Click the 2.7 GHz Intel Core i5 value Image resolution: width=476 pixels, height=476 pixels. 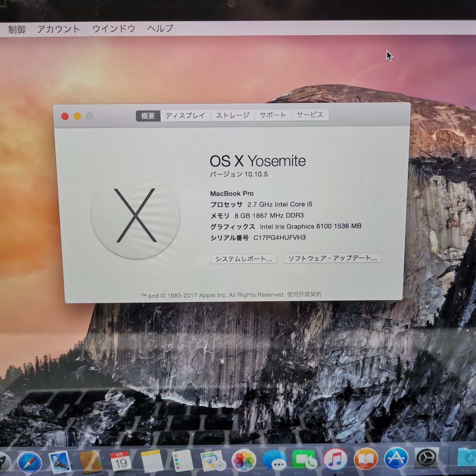coord(280,204)
